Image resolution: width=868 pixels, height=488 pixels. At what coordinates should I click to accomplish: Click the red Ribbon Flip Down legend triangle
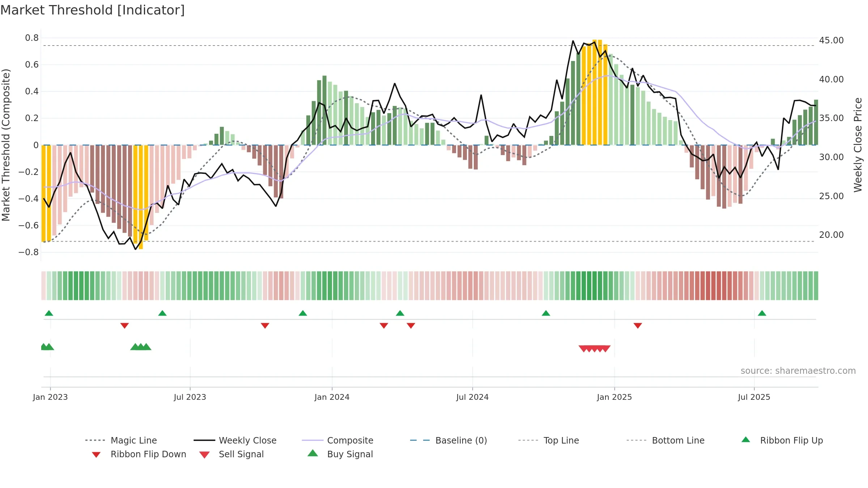pyautogui.click(x=96, y=455)
